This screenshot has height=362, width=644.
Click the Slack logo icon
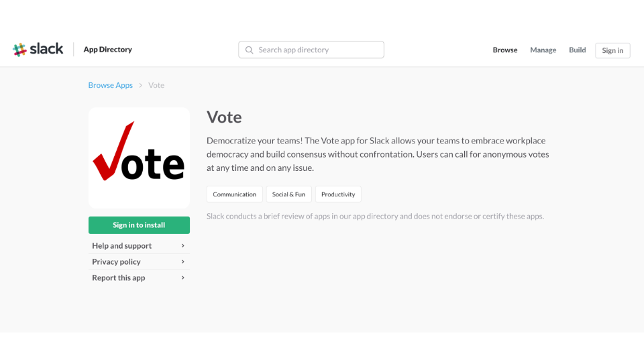point(20,50)
